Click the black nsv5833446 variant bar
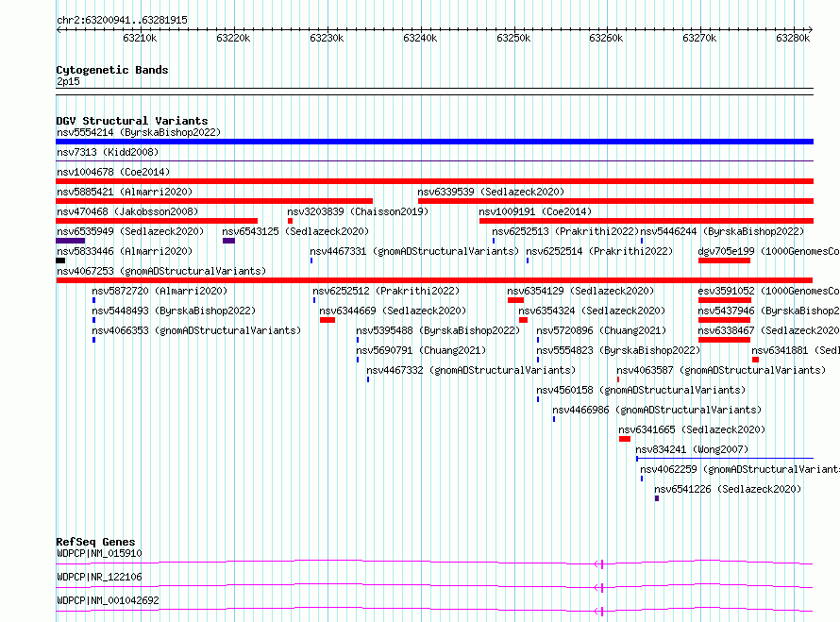840x622 pixels. [x=60, y=261]
